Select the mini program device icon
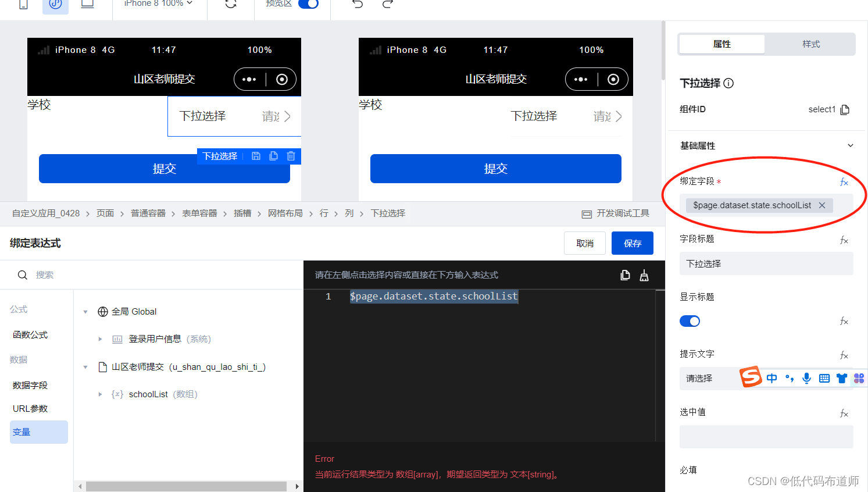Image resolution: width=868 pixels, height=492 pixels. [x=55, y=4]
